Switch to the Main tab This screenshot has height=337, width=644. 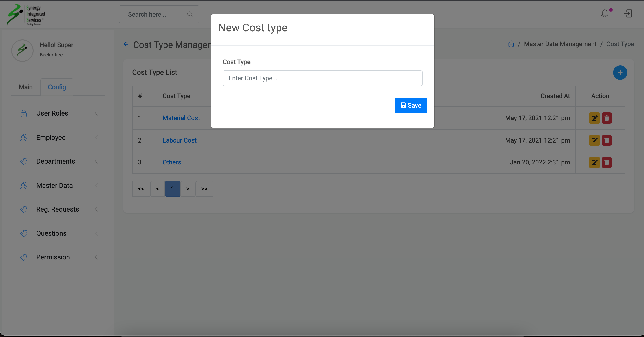point(26,87)
